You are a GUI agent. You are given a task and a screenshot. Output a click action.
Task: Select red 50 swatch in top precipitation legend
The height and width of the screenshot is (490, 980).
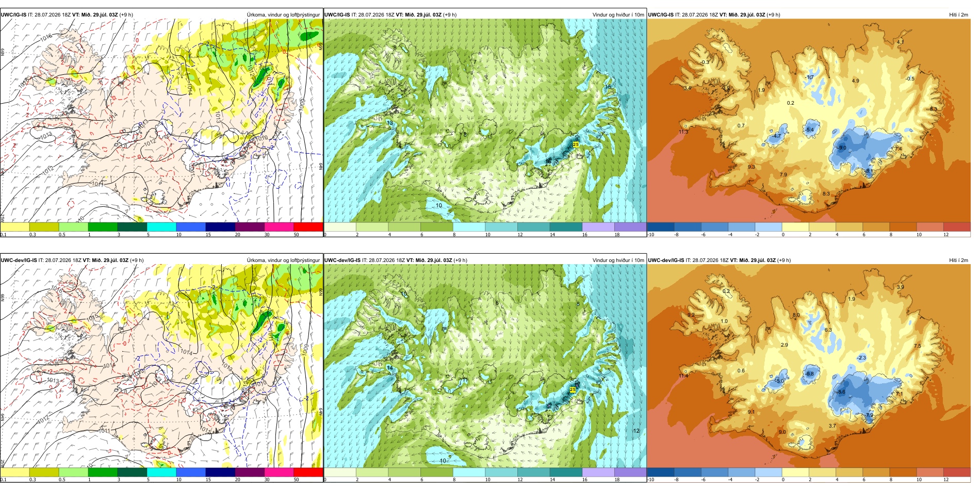[308, 226]
